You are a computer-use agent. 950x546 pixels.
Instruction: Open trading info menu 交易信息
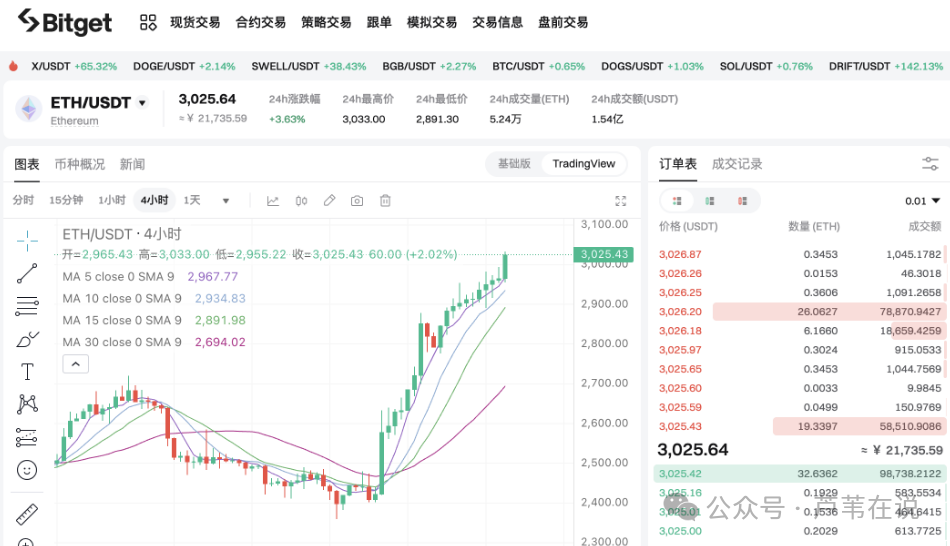(497, 23)
